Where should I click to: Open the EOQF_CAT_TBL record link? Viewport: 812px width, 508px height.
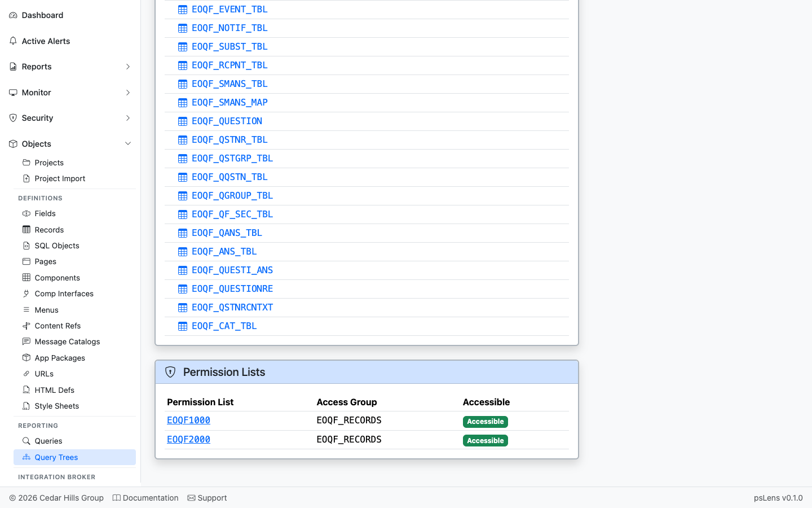click(224, 326)
